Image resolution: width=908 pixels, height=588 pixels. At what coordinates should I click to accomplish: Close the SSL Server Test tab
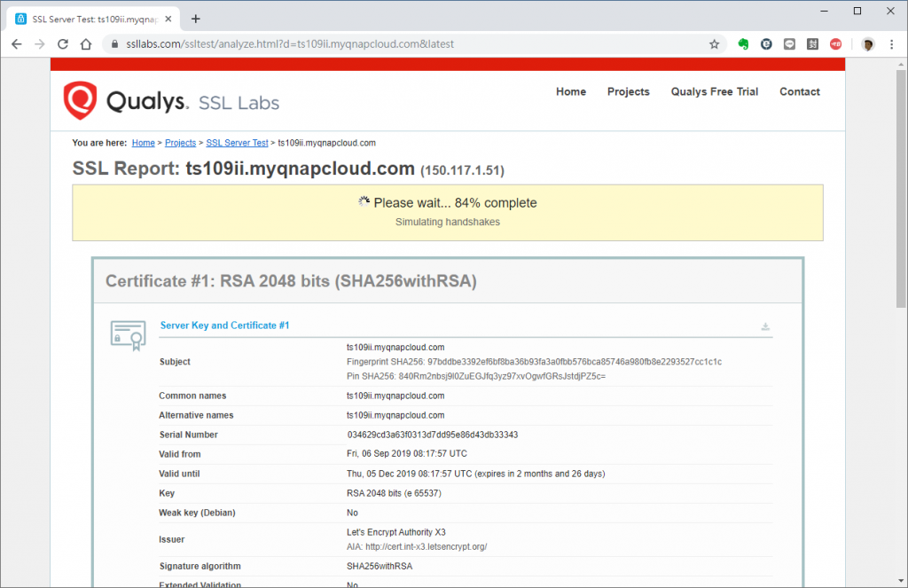point(168,20)
